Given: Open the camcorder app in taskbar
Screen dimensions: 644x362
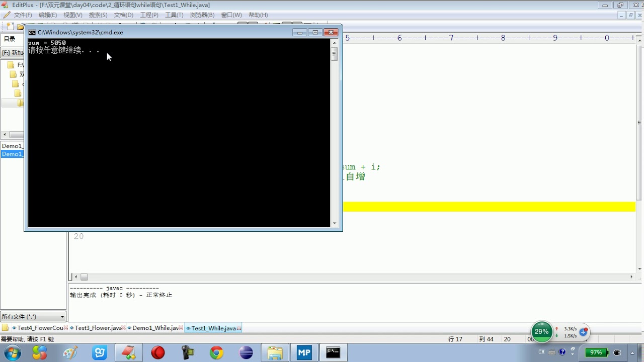Looking at the screenshot, I should (188, 353).
